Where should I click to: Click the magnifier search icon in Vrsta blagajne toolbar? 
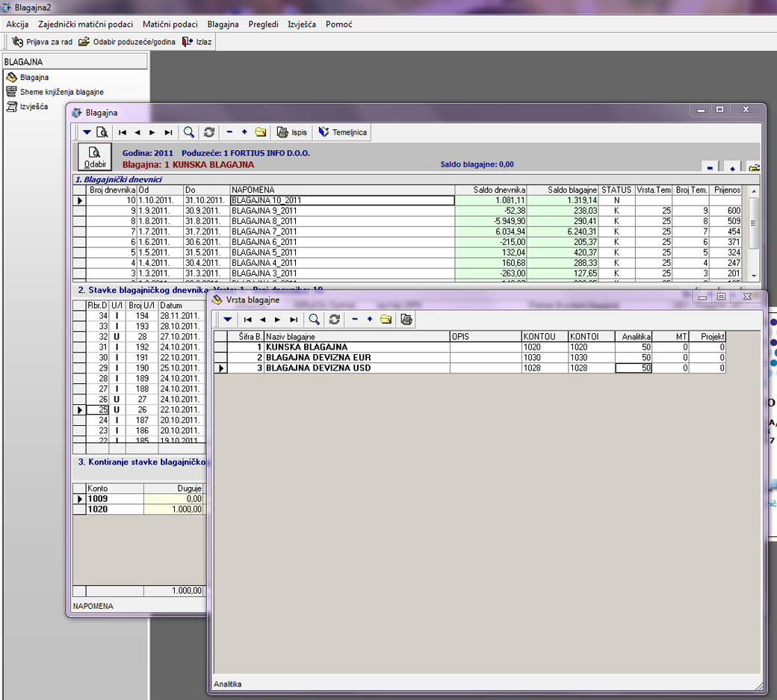coord(315,320)
